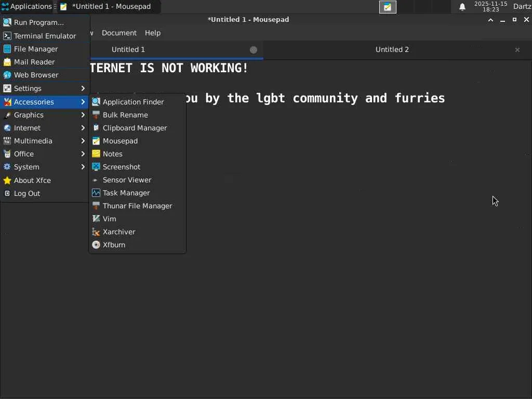Open Clipboard Manager icon

coord(96,128)
